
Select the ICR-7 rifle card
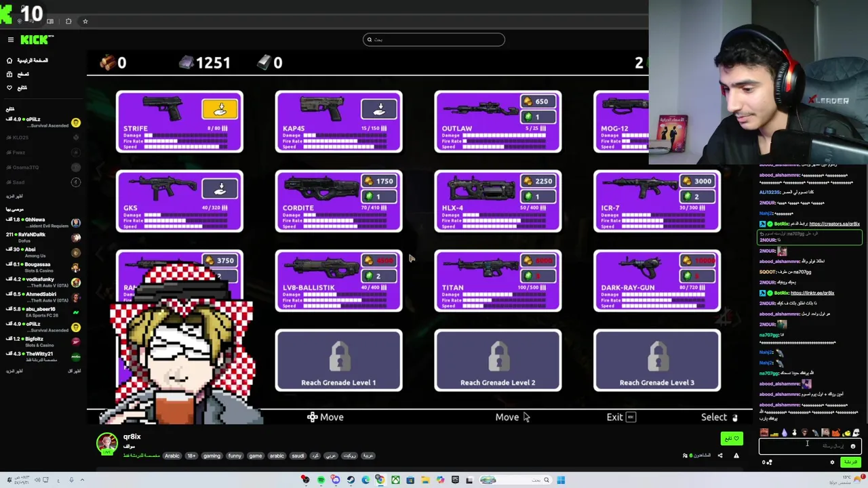pyautogui.click(x=657, y=201)
